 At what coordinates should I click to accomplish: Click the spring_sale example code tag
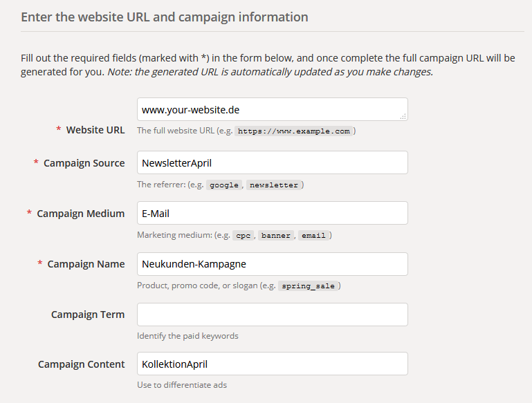point(308,286)
